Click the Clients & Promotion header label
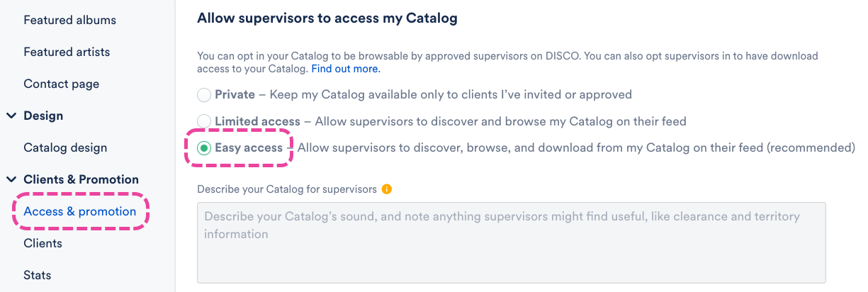The height and width of the screenshot is (292, 868). tap(81, 179)
